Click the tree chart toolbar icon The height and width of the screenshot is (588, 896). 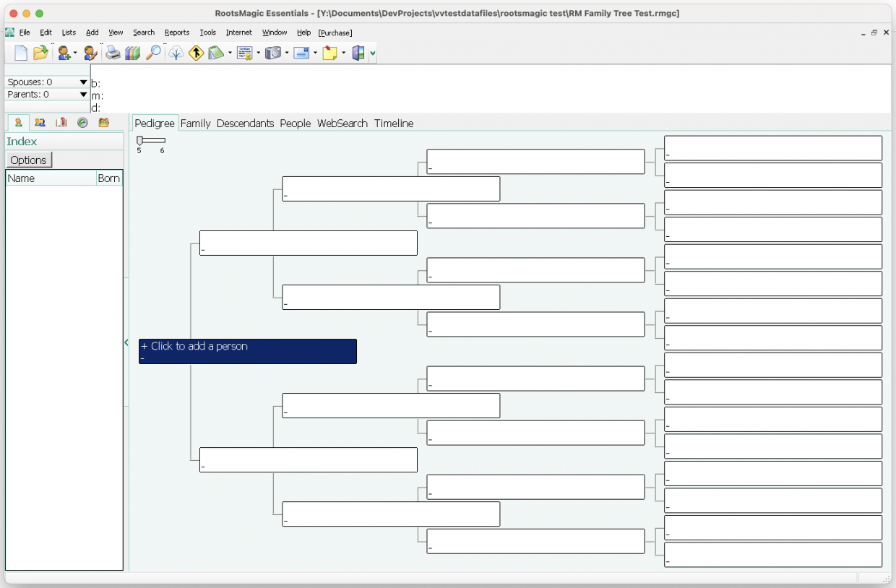point(176,53)
